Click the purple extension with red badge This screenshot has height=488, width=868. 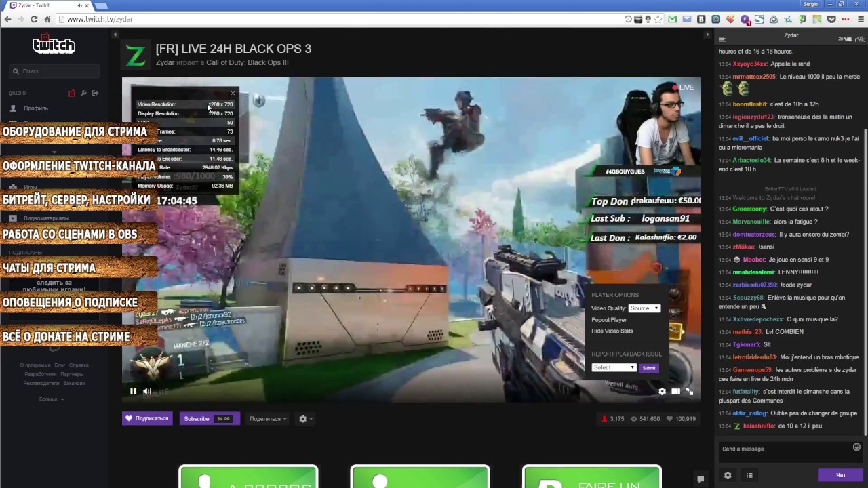pos(745,19)
